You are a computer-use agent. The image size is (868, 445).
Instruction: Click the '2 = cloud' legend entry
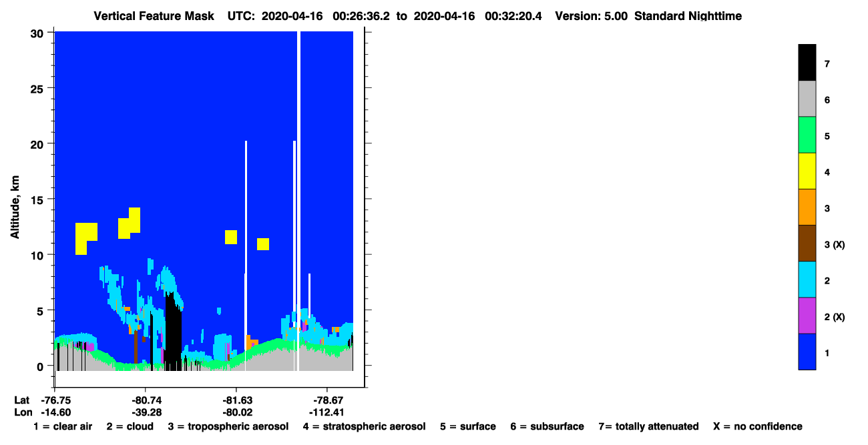130,426
